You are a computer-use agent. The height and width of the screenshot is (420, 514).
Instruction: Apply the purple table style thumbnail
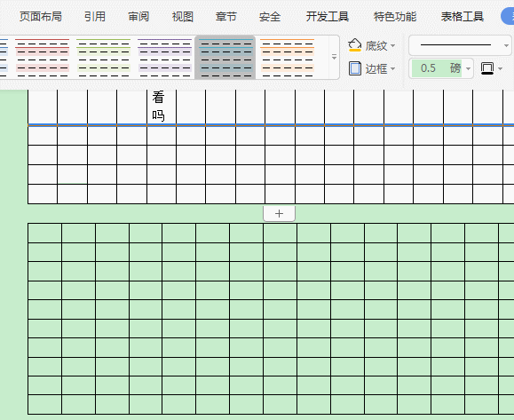[x=164, y=58]
